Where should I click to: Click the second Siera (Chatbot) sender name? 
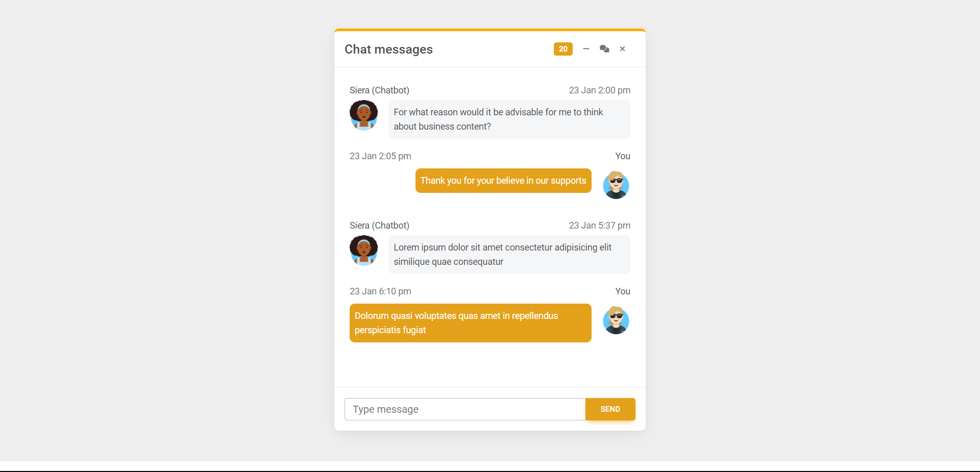[379, 226]
